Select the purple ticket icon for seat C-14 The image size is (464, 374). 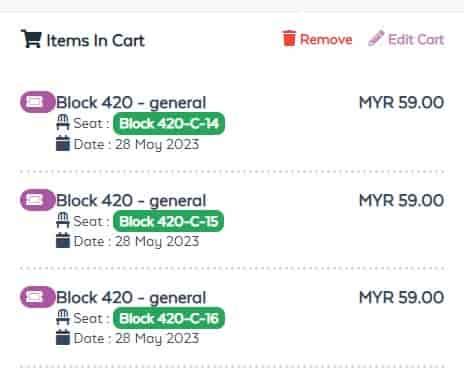pos(37,102)
